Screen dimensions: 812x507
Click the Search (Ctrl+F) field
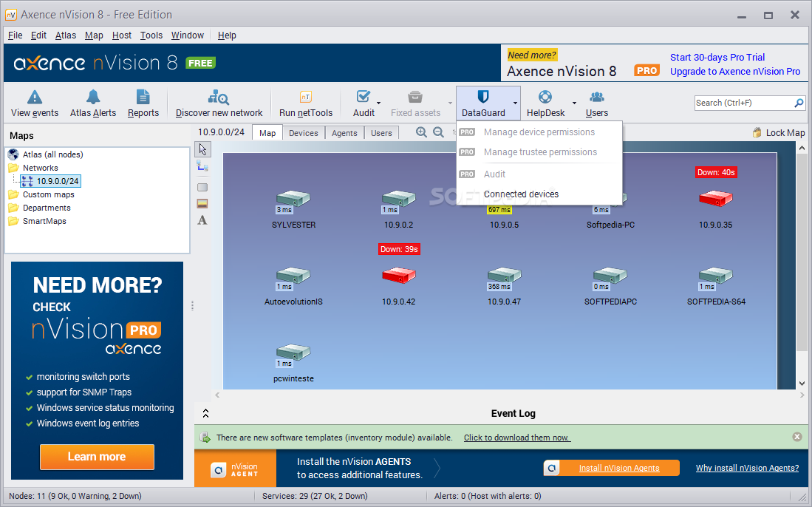tap(743, 103)
